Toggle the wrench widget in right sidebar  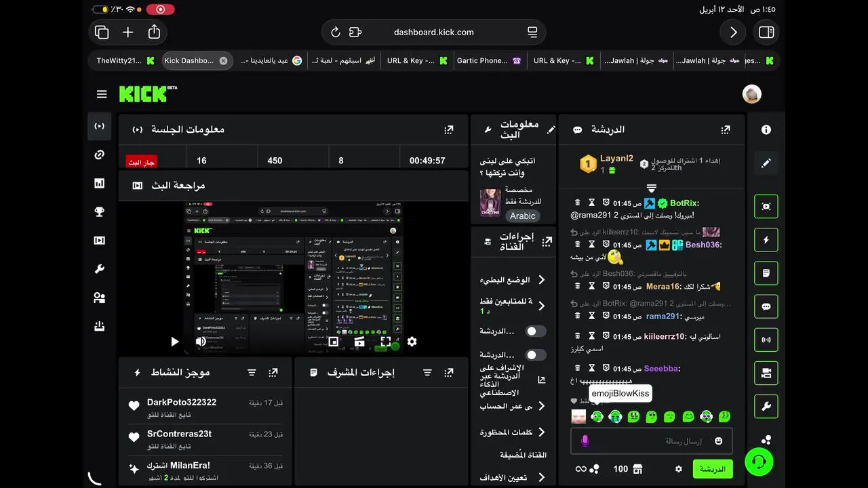[x=766, y=407]
